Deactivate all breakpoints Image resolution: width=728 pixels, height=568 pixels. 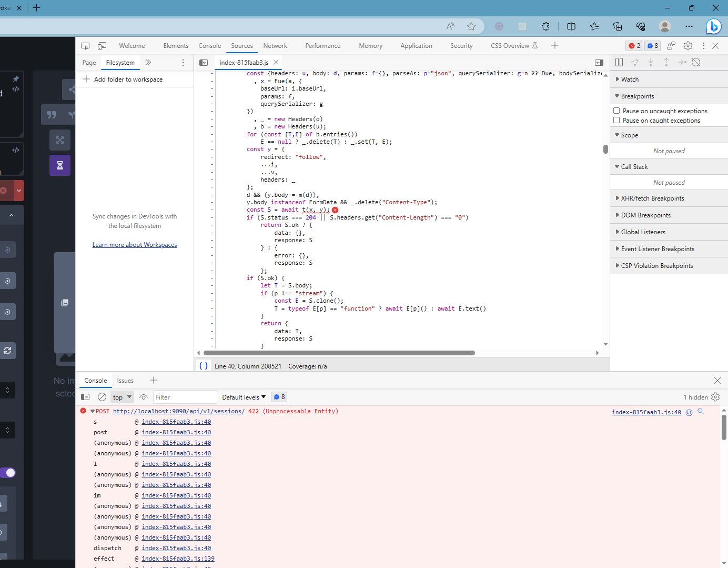pyautogui.click(x=696, y=62)
